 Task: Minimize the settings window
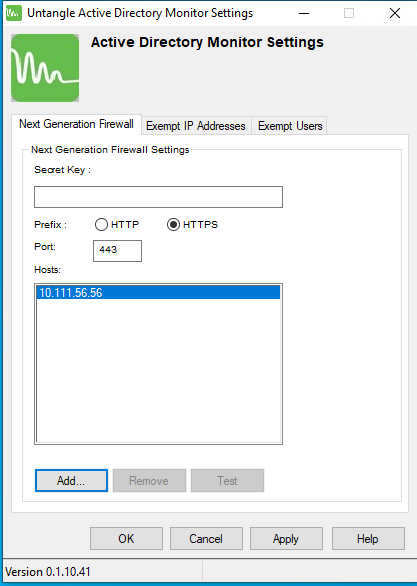pyautogui.click(x=304, y=13)
